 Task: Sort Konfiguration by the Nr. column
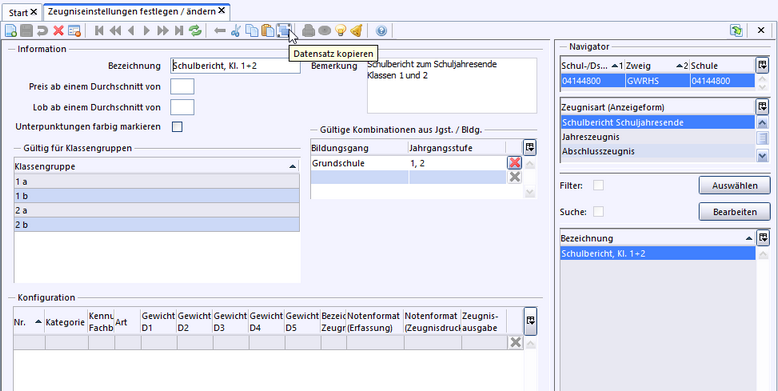click(x=29, y=322)
